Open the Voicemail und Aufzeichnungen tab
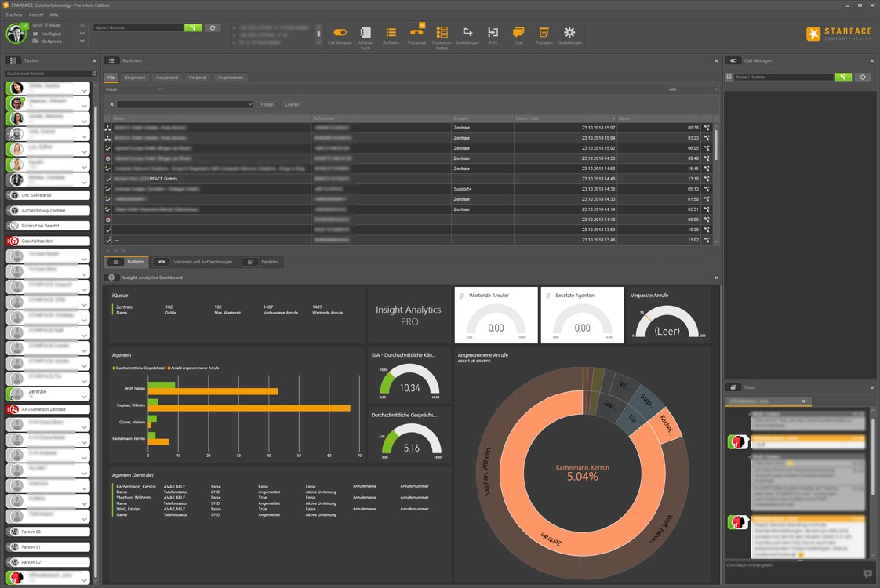Image resolution: width=880 pixels, height=588 pixels. coord(193,262)
